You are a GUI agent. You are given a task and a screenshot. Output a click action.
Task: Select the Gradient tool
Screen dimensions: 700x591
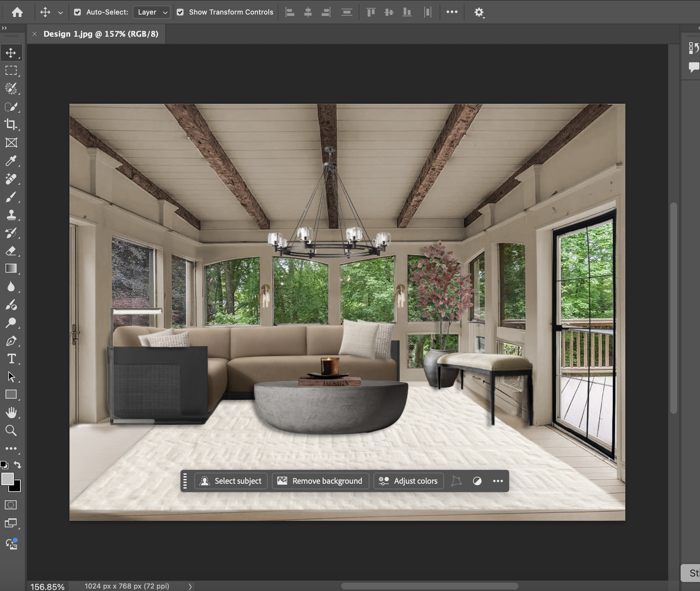11,269
